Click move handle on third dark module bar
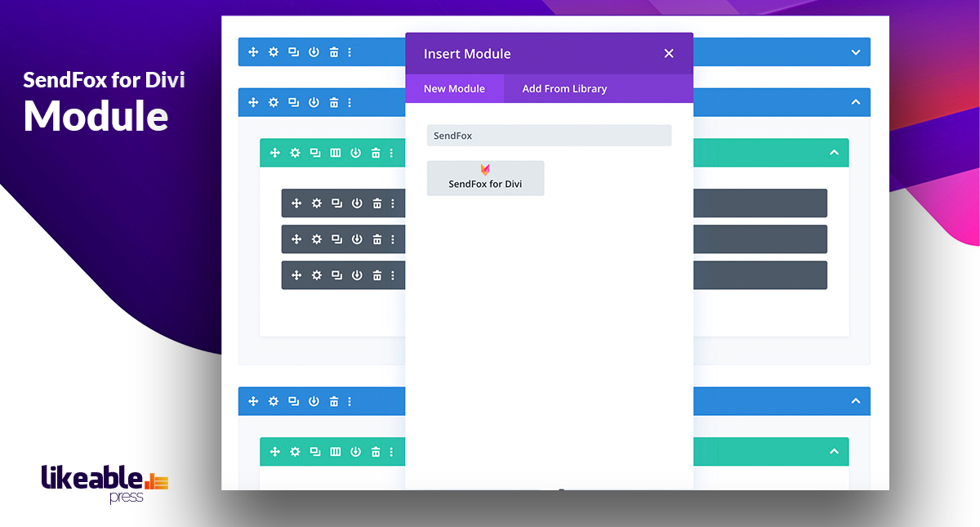Image resolution: width=980 pixels, height=527 pixels. pos(296,275)
